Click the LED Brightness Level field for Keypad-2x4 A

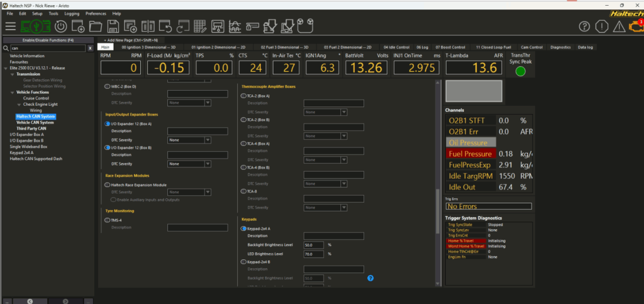314,254
